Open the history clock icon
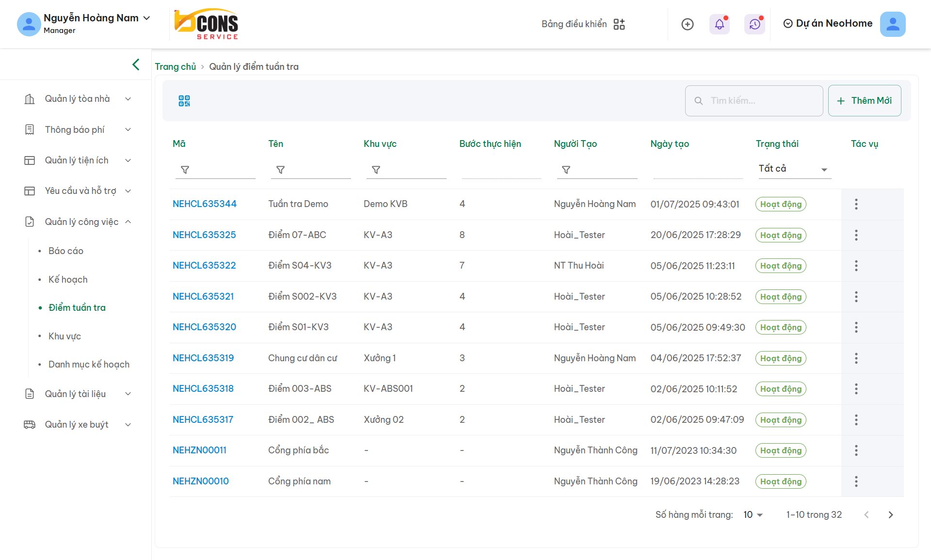Viewport: 931px width, 560px height. [754, 24]
